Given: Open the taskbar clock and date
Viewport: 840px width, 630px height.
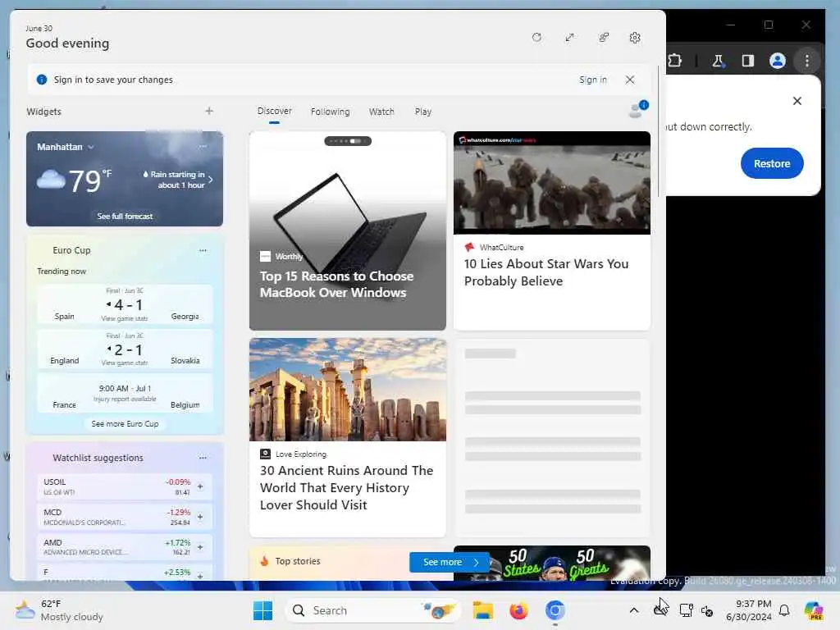Looking at the screenshot, I should click(x=748, y=610).
